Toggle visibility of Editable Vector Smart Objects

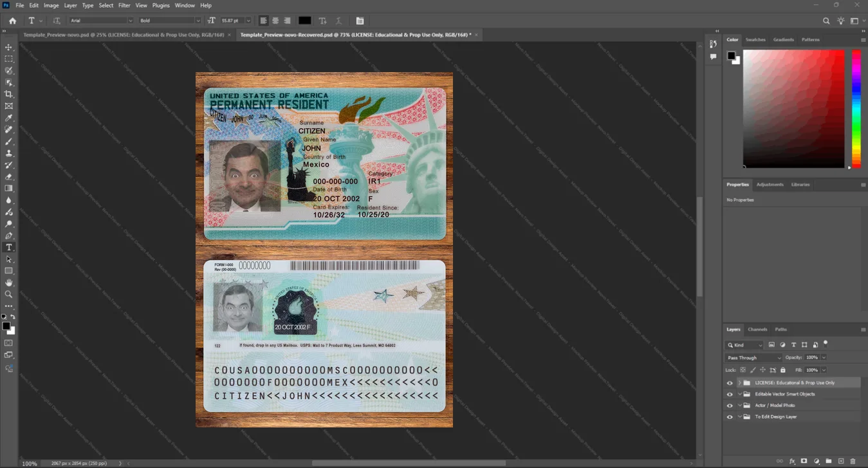pyautogui.click(x=730, y=394)
